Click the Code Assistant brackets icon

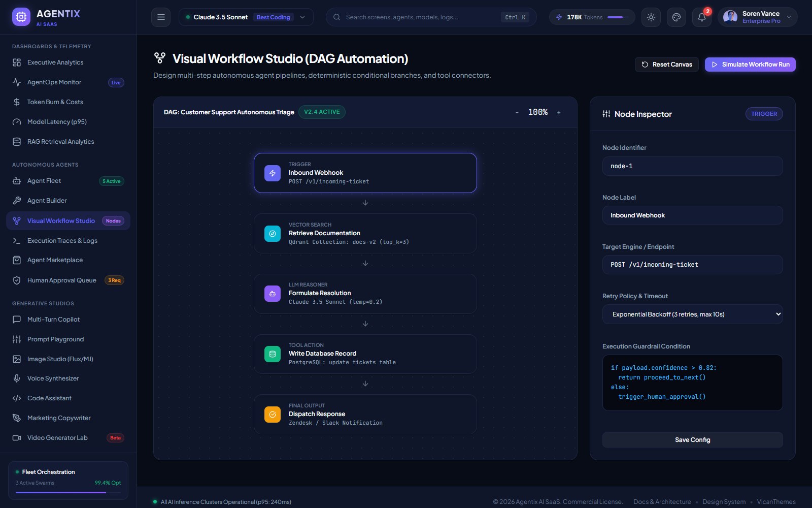pyautogui.click(x=17, y=398)
